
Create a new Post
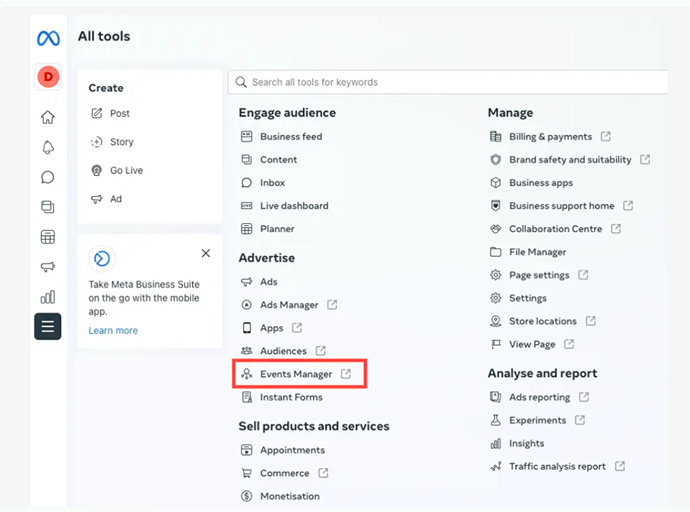(119, 114)
